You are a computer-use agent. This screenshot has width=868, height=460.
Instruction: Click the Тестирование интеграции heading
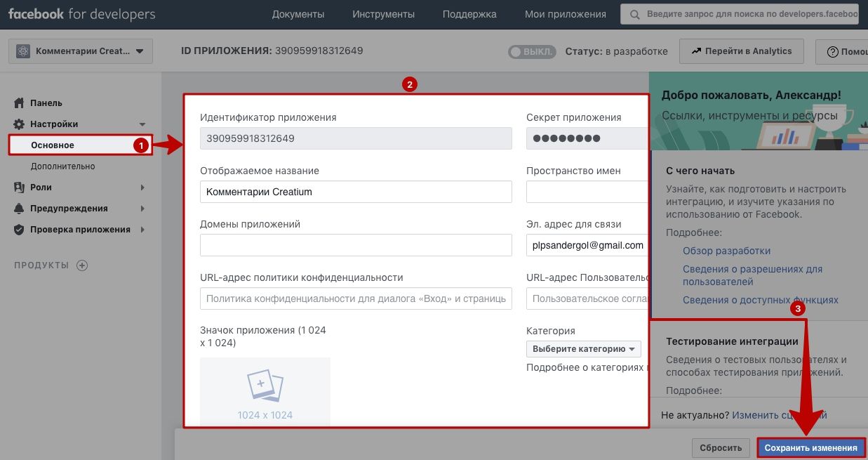point(732,341)
